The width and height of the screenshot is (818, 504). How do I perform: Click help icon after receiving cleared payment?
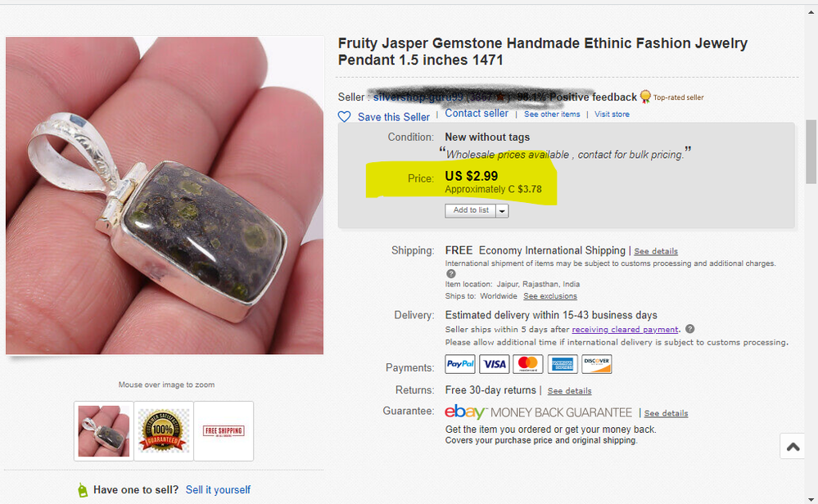[689, 329]
